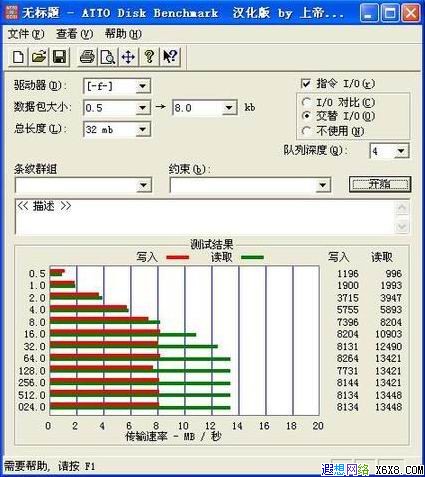
Task: Open the 总长度 32 mb dropdown
Action: [143, 129]
